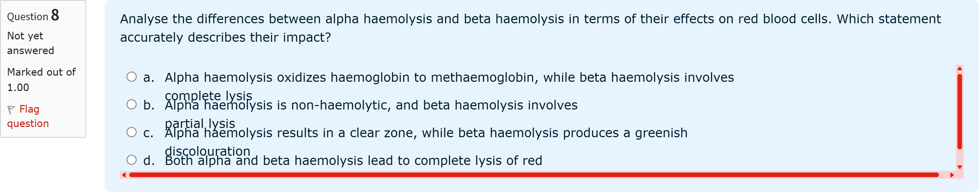This screenshot has height=192, width=980.
Task: Click the Flag question link text
Action: pos(29,116)
